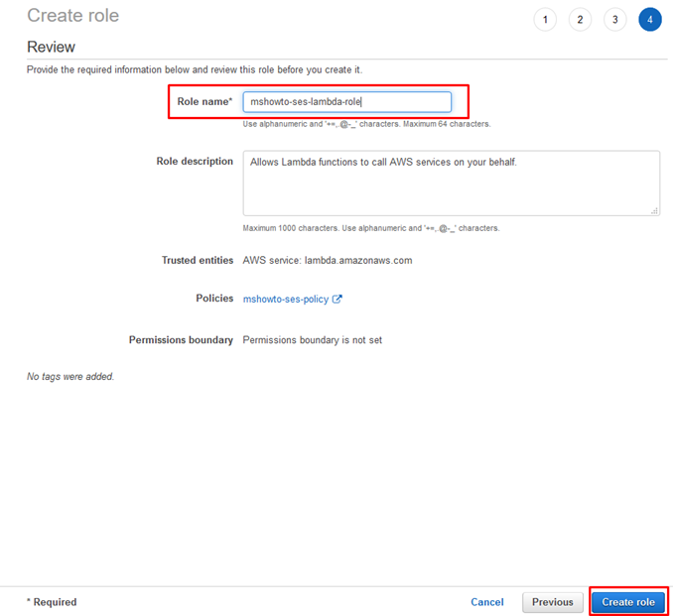Select the trusted entity lambda.amazonaws.com text
Screen dimensions: 673x616
pos(358,260)
